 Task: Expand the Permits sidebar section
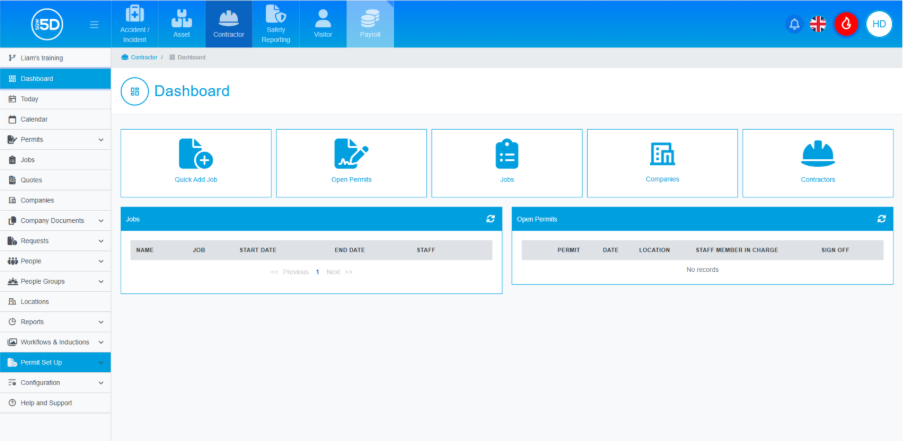pyautogui.click(x=101, y=140)
